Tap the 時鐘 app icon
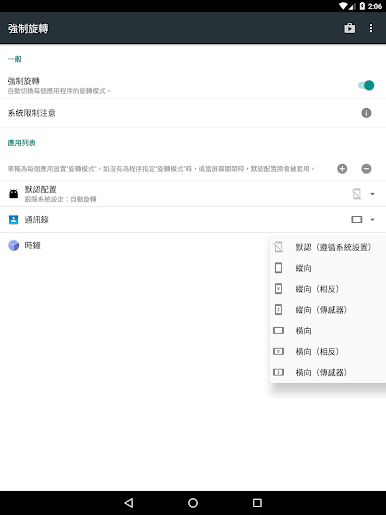This screenshot has width=386, height=515. click(x=14, y=245)
